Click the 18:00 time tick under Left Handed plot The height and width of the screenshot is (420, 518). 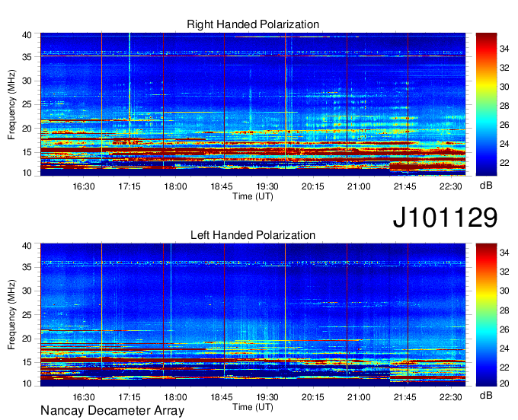coord(175,397)
